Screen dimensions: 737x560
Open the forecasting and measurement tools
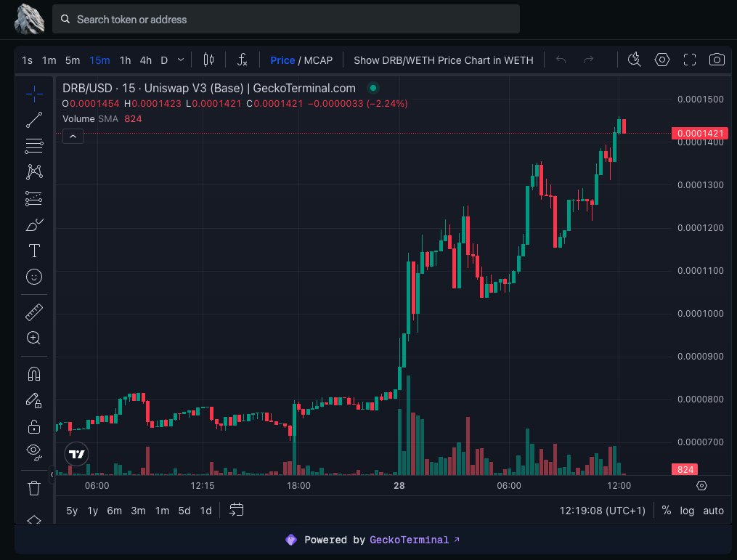click(x=34, y=198)
